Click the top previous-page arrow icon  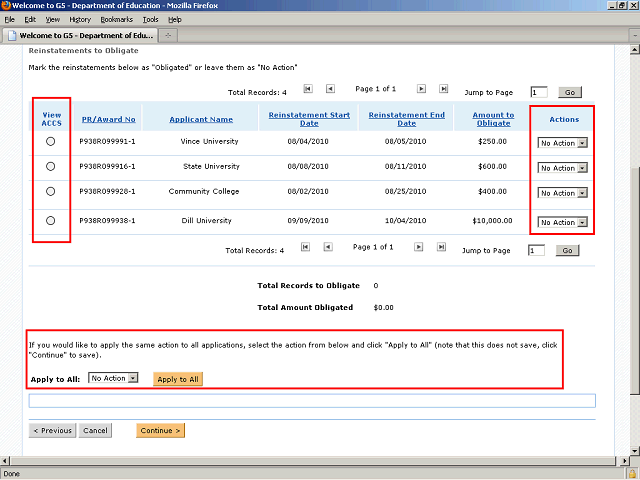(330, 89)
